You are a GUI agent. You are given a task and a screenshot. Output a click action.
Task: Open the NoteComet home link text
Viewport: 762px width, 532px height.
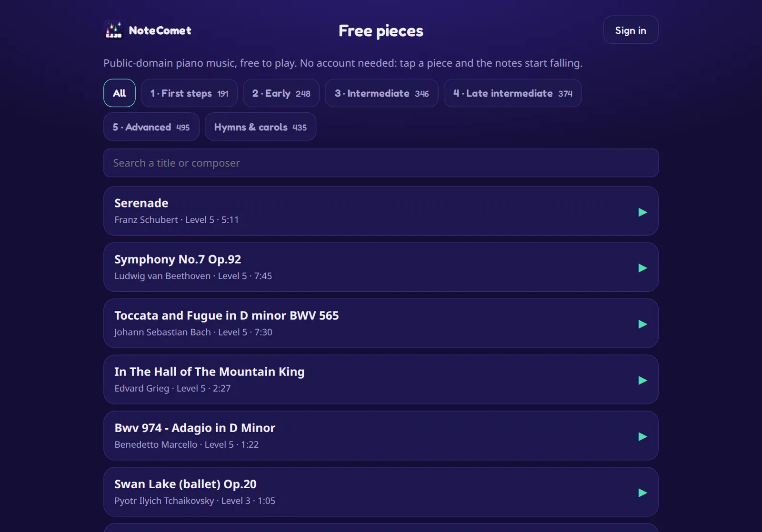click(160, 30)
